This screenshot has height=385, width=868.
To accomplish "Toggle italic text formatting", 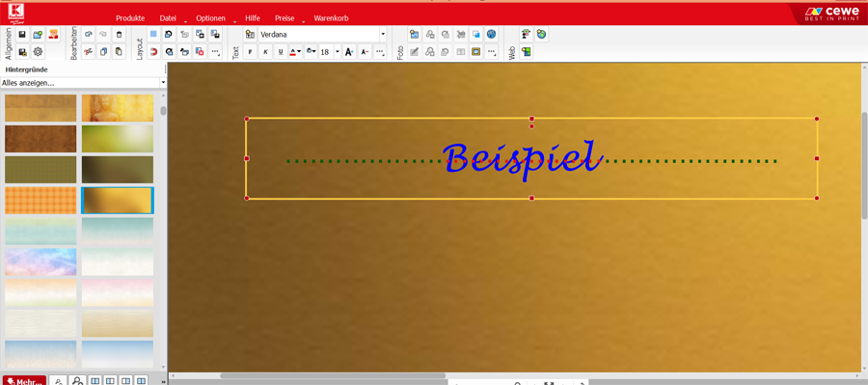I will tap(266, 52).
